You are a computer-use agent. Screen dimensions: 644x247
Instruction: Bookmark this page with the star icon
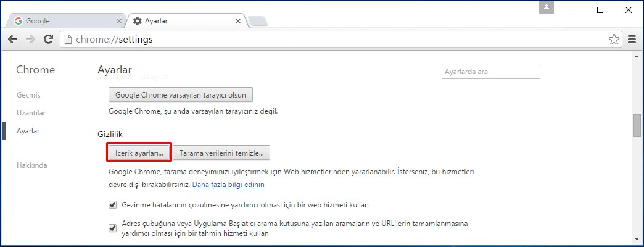614,40
